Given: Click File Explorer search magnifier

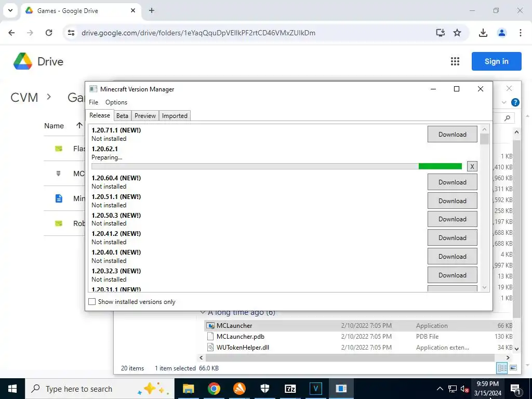Looking at the screenshot, I should [507, 118].
